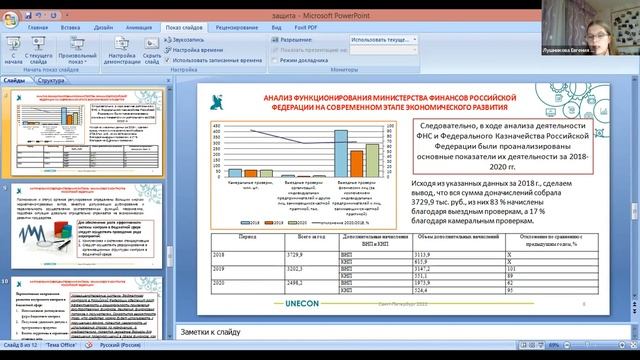Switch to 'Слайды' pane tab

[x=15, y=80]
